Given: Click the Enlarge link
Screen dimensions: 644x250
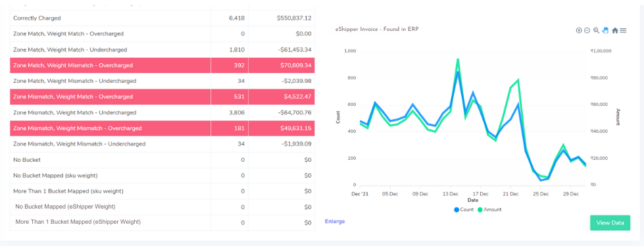Looking at the screenshot, I should coord(335,221).
